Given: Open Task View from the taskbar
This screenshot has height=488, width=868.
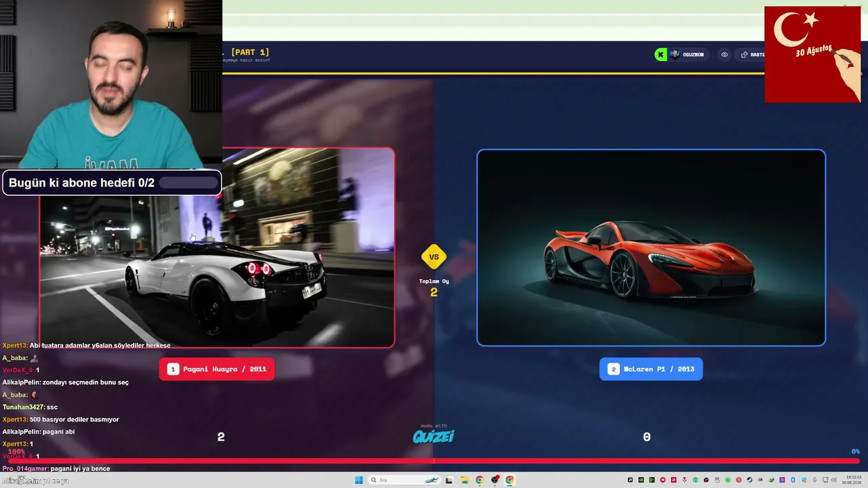Looking at the screenshot, I should click(x=449, y=481).
